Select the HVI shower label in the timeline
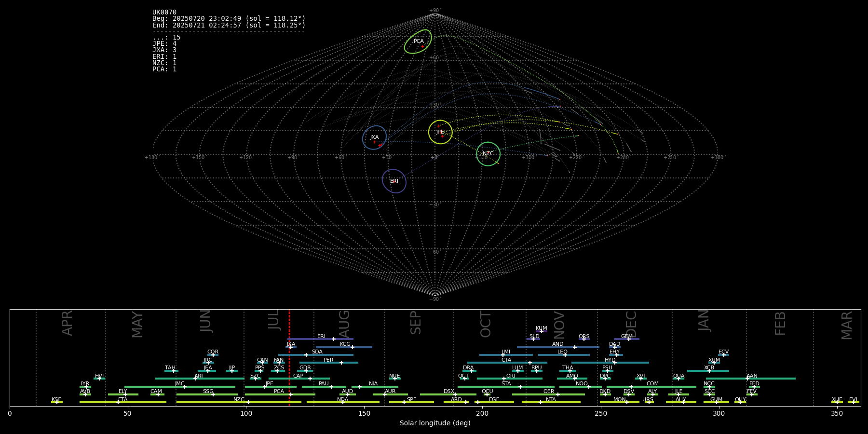The width and height of the screenshot is (868, 434). (x=99, y=376)
